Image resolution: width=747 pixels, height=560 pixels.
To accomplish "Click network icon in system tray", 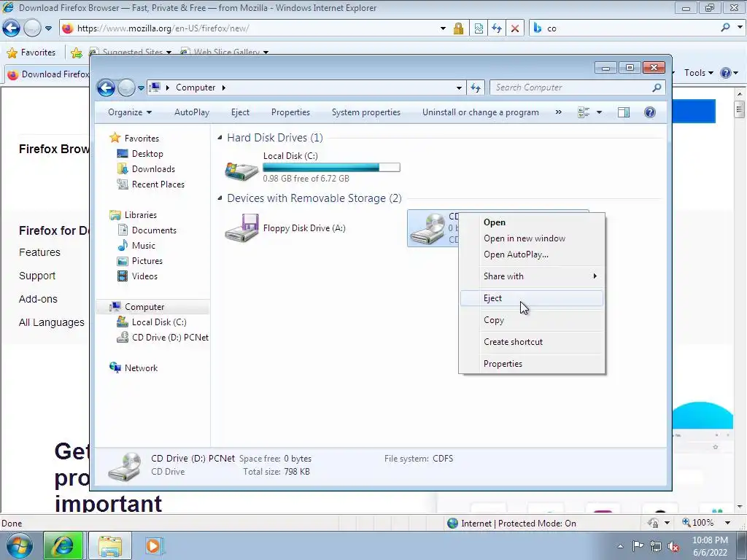I will point(656,546).
